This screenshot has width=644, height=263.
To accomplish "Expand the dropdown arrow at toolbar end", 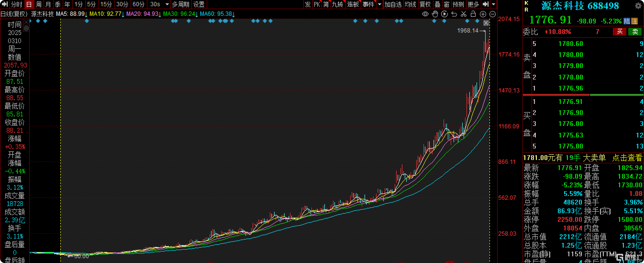I will 494,4.
